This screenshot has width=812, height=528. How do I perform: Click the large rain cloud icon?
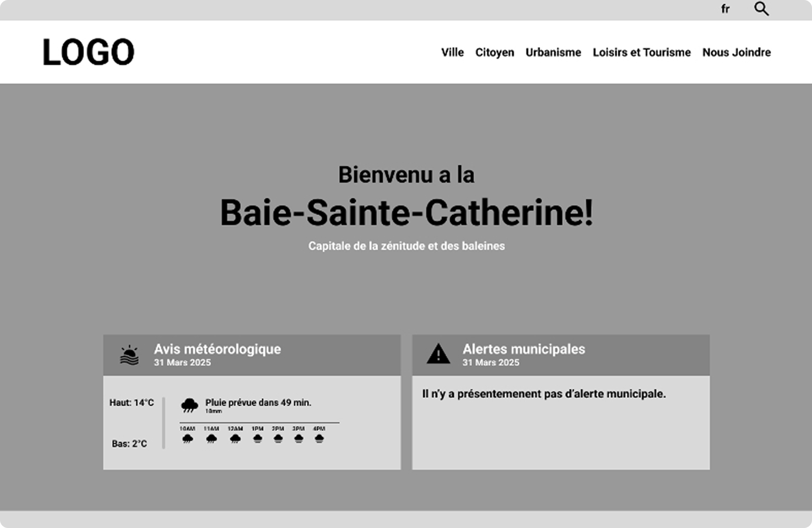click(189, 405)
